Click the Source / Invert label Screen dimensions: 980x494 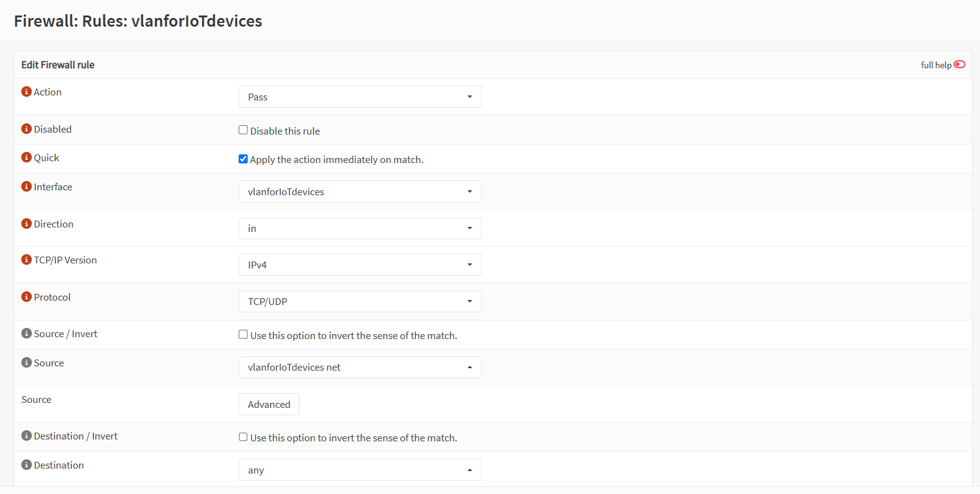[66, 333]
